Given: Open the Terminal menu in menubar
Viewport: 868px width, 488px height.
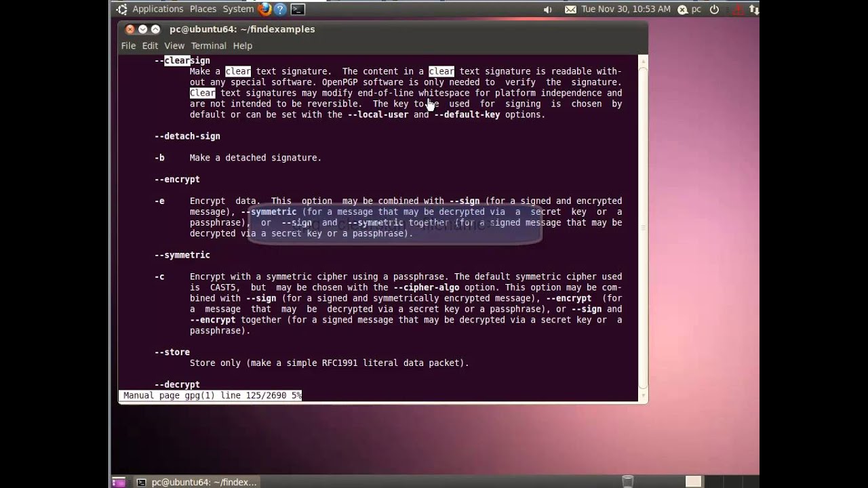Looking at the screenshot, I should [x=208, y=45].
